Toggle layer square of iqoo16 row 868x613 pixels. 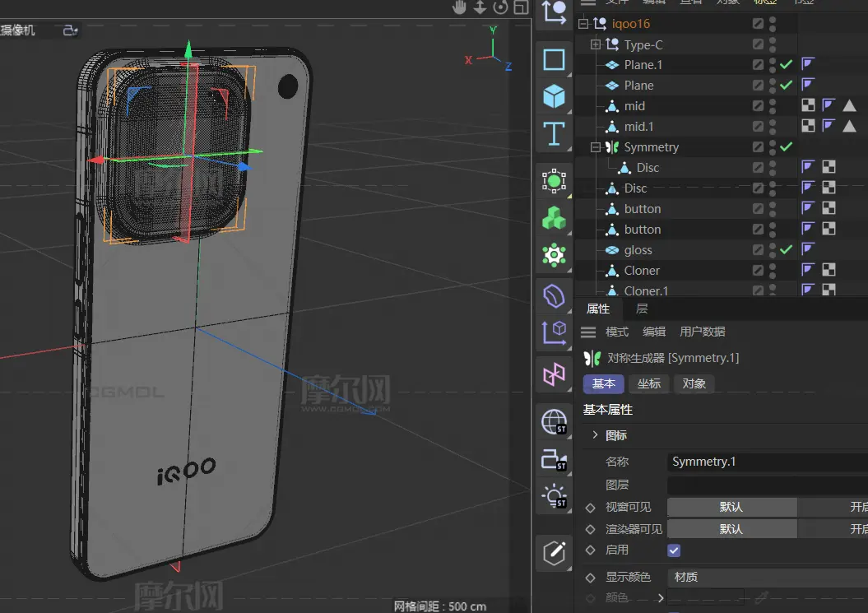[x=758, y=23]
